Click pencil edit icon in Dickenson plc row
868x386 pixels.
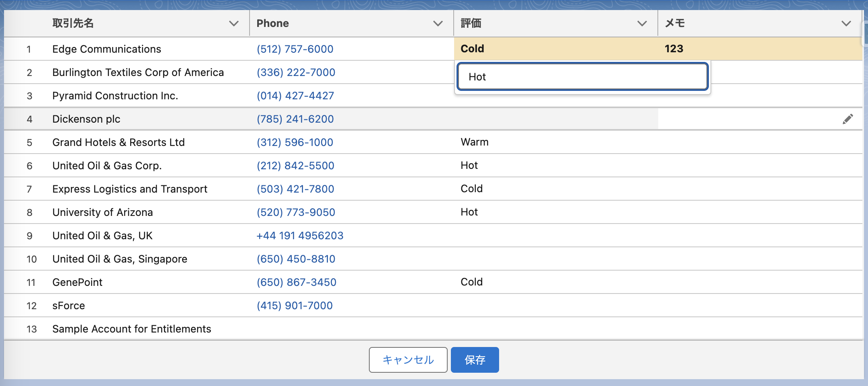pyautogui.click(x=848, y=119)
